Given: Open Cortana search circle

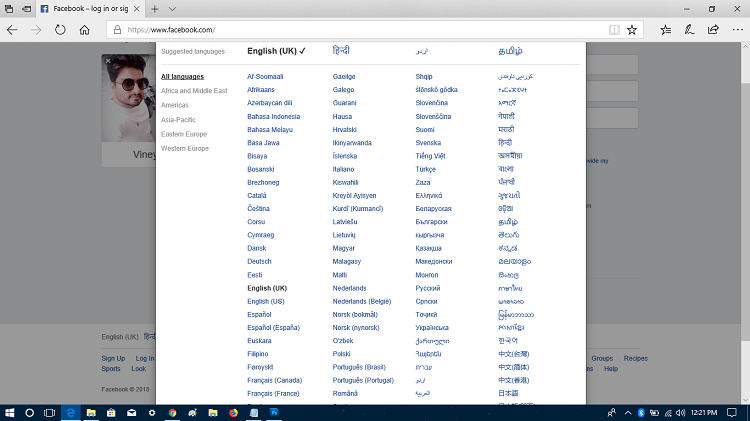Looking at the screenshot, I should coord(29,412).
